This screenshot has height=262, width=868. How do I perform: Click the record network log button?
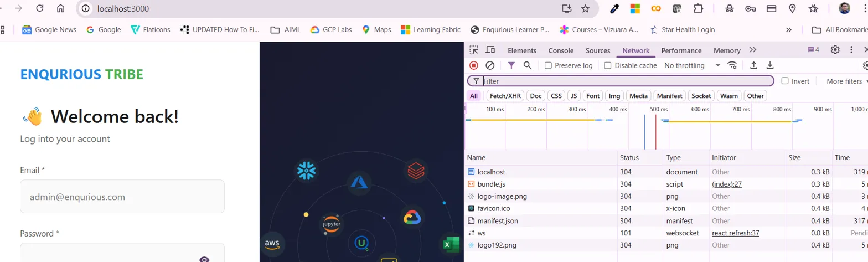point(473,65)
